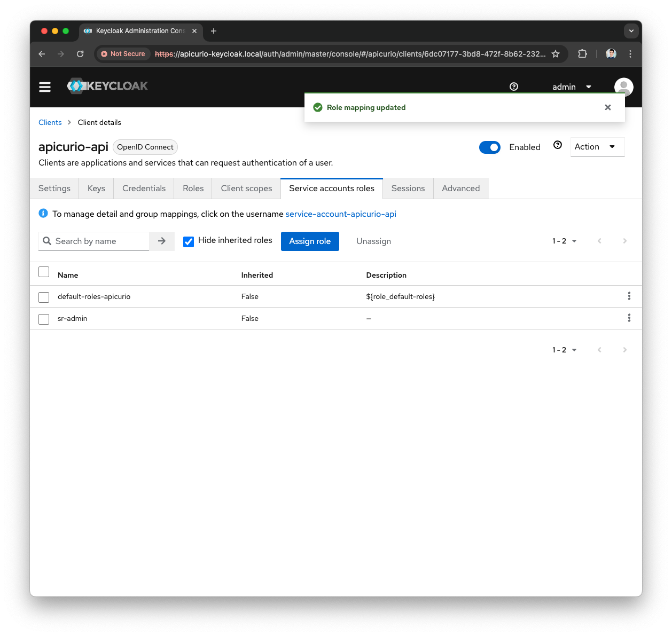Click the Inherited column header
Screen dimensions: 672x636
pyautogui.click(x=257, y=275)
